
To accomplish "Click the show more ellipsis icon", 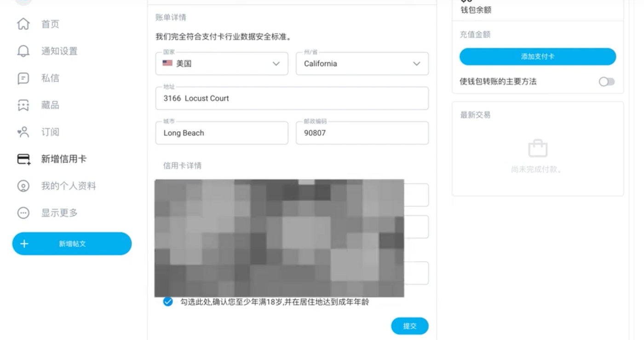I will [x=23, y=213].
